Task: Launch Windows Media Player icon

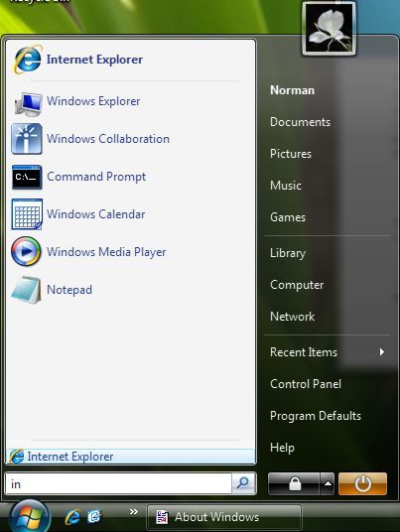Action: (26, 252)
